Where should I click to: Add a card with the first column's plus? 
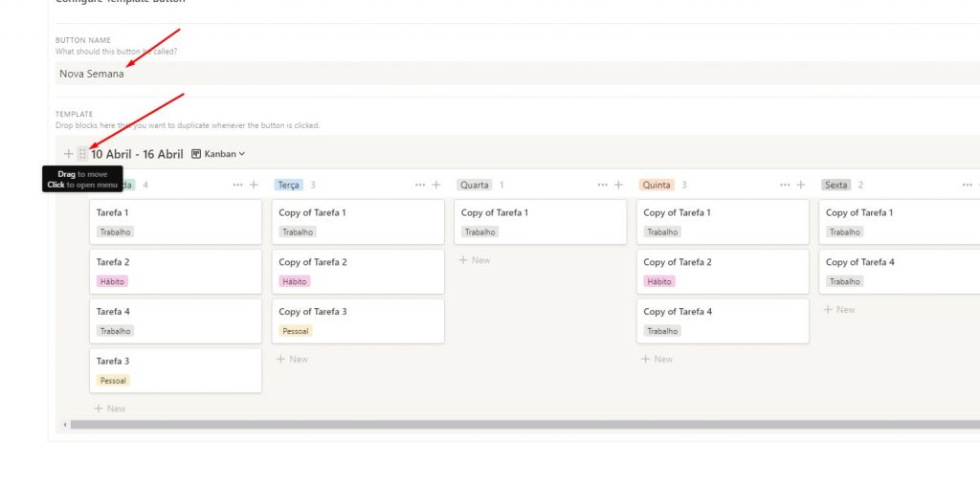(254, 185)
